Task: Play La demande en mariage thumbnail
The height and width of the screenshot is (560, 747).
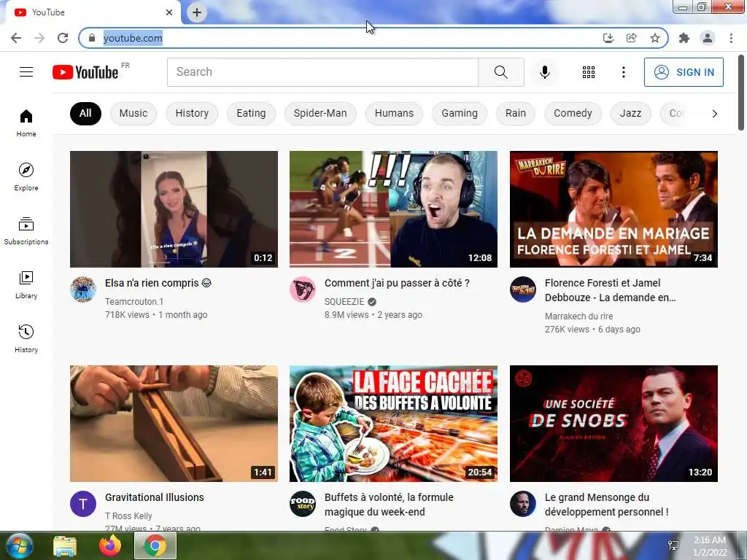Action: 614,209
